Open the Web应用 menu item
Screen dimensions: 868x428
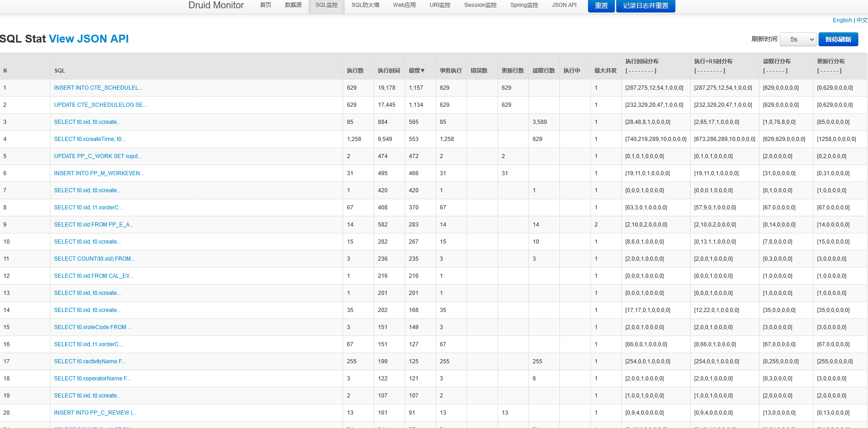pos(404,5)
